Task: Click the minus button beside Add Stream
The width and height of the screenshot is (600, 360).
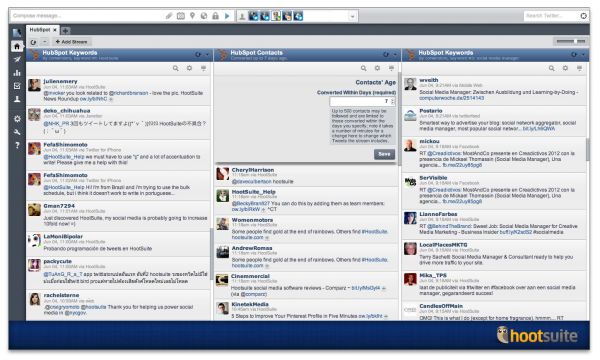Action: [45, 42]
